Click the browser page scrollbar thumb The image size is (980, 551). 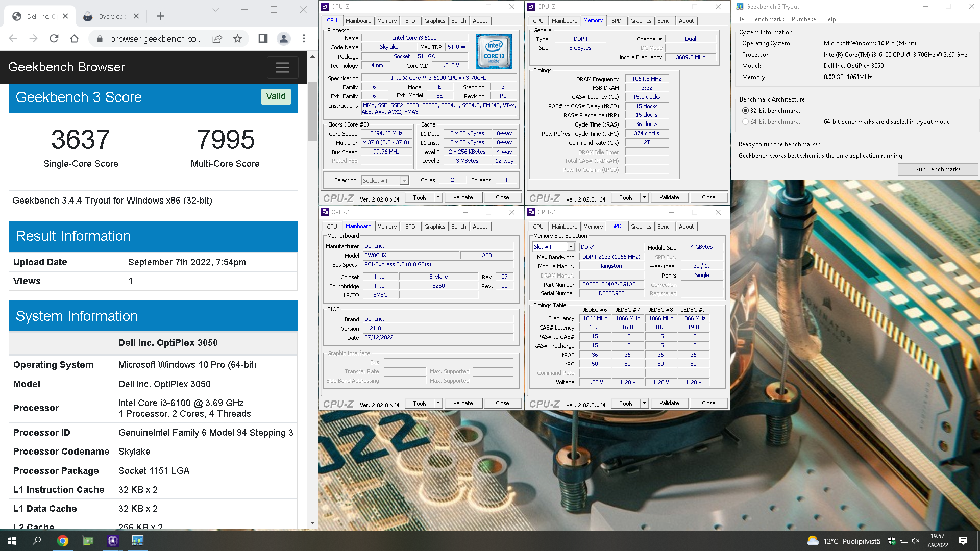[312, 111]
